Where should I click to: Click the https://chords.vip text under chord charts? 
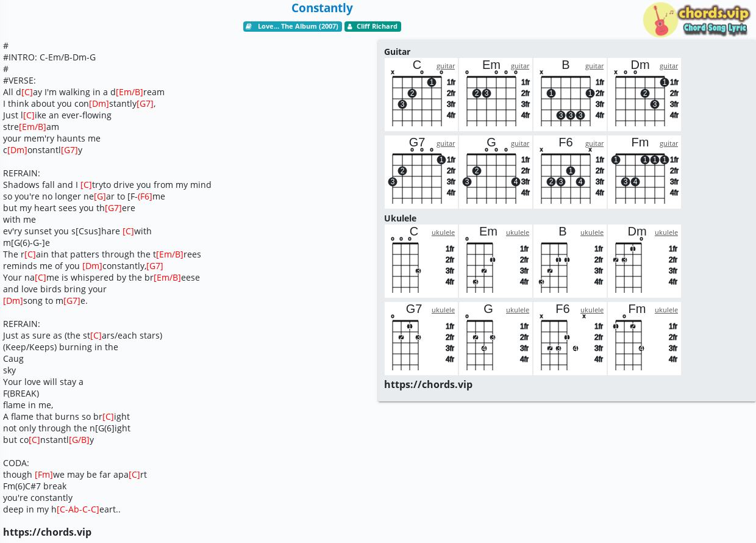pyautogui.click(x=428, y=384)
